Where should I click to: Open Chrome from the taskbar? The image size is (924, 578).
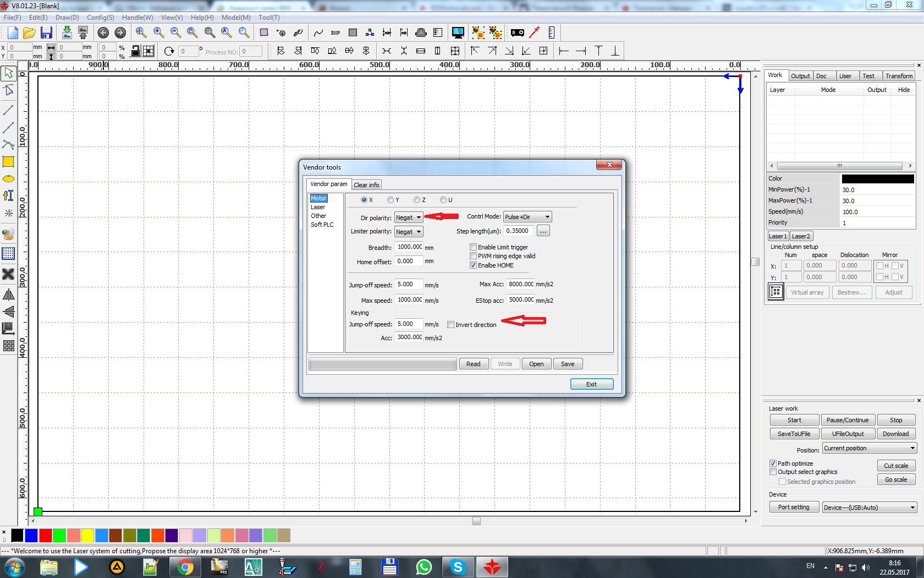coord(185,567)
